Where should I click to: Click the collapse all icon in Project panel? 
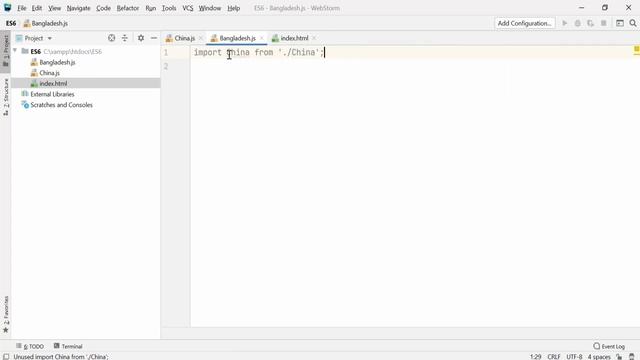coord(124,38)
